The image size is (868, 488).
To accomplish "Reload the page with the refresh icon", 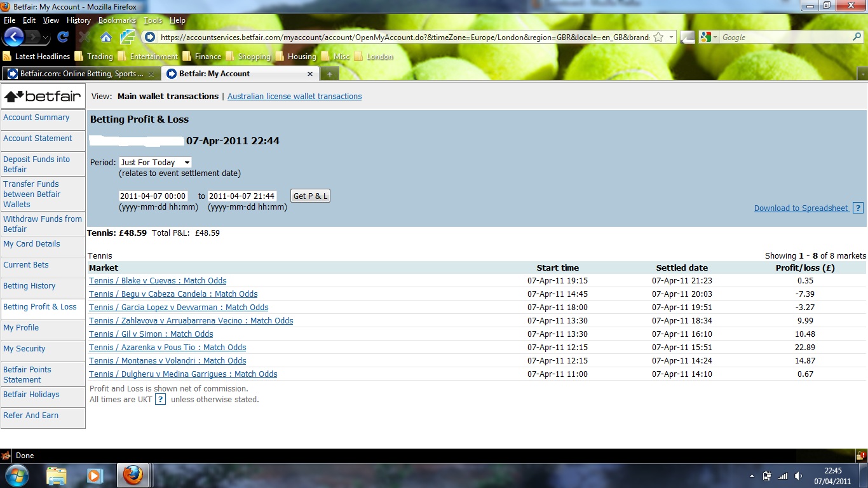I will point(62,37).
